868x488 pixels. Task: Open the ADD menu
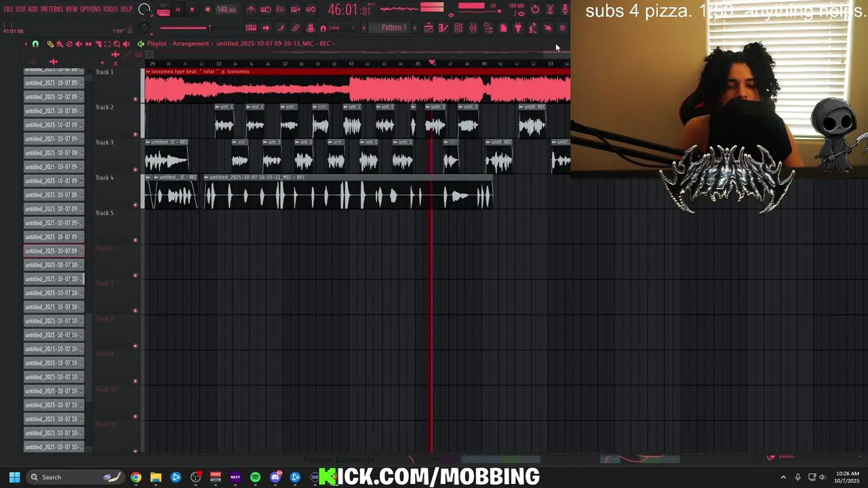click(33, 9)
